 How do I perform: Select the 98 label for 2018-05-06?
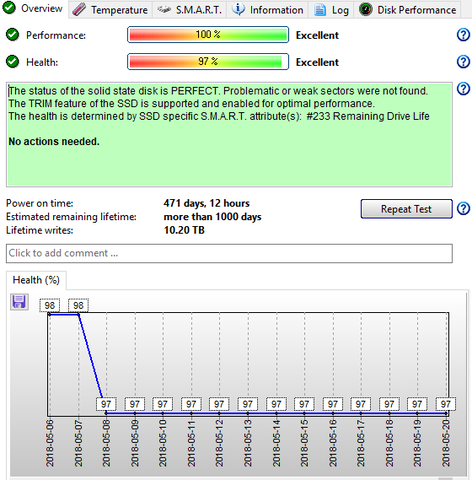point(50,305)
